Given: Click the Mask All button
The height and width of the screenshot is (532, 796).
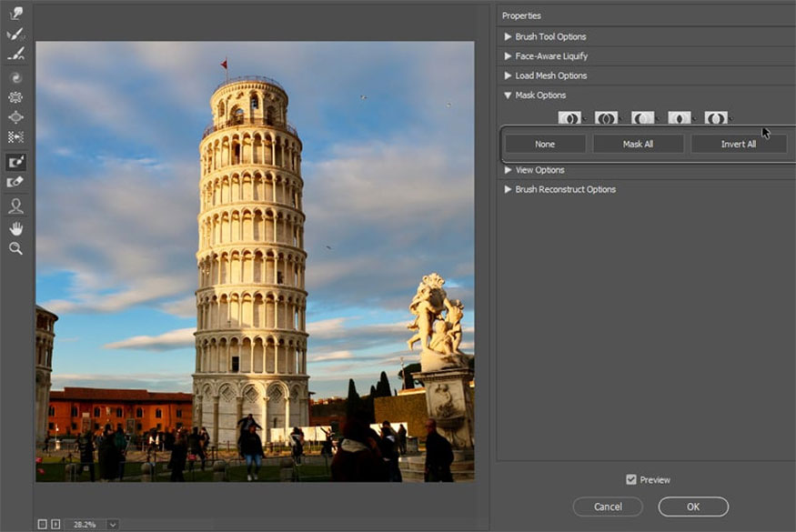Looking at the screenshot, I should click(640, 143).
